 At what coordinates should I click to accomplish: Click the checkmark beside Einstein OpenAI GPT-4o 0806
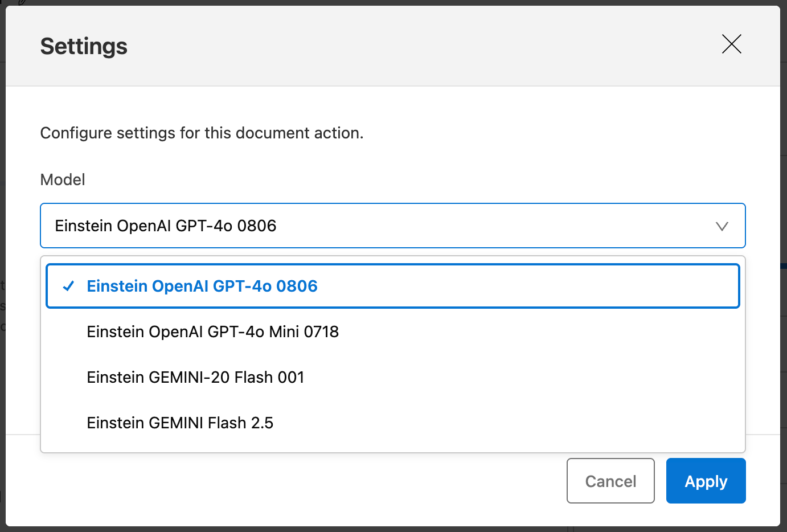(x=68, y=286)
